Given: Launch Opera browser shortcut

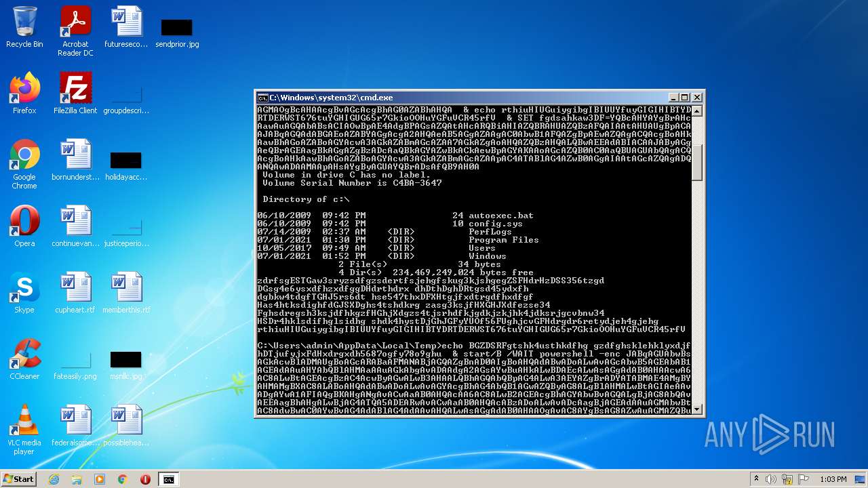Looking at the screenshot, I should [x=24, y=226].
